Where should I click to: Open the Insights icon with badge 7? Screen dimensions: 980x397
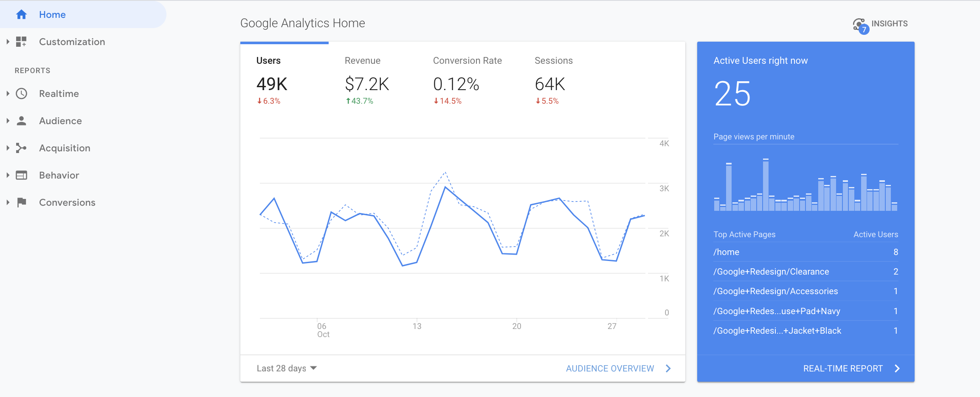(861, 26)
